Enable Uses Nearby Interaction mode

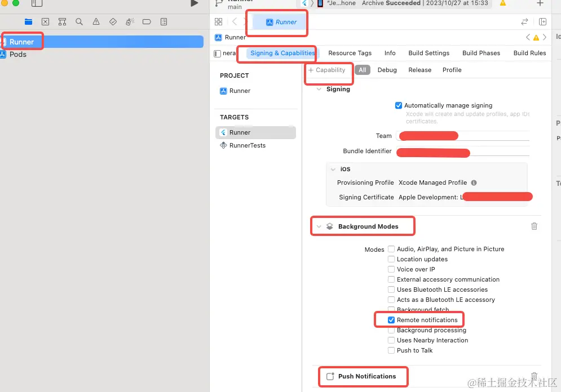(391, 340)
